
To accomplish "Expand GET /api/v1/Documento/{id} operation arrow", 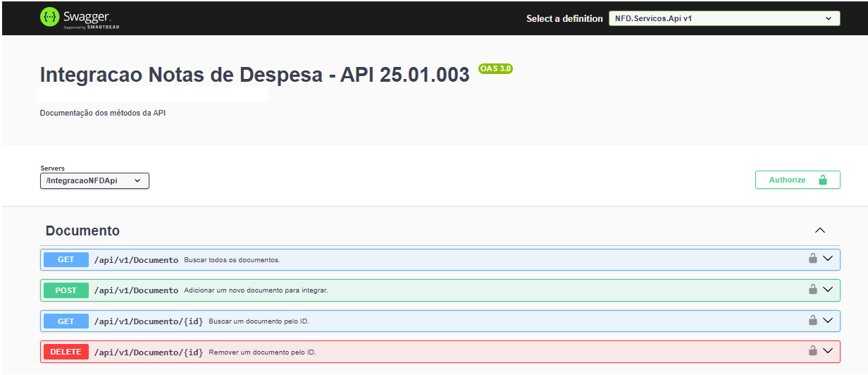I will 828,320.
